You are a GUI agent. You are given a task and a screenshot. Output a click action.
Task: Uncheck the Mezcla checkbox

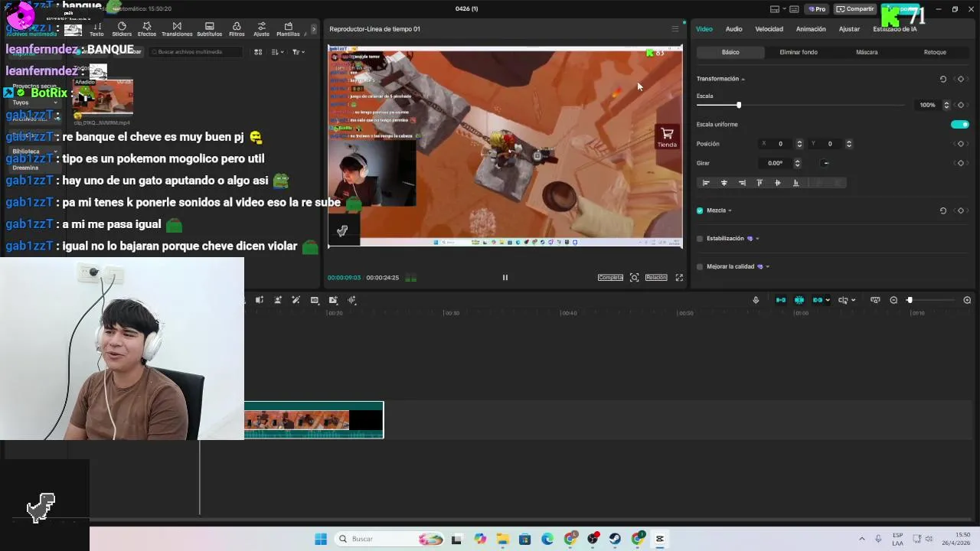pyautogui.click(x=700, y=210)
